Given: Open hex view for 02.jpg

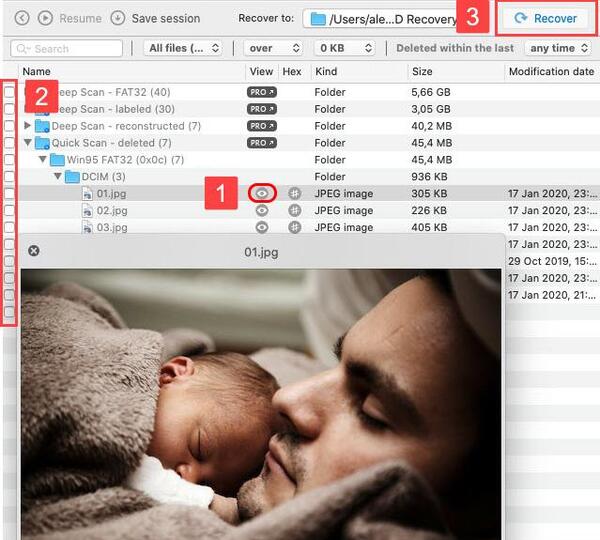Looking at the screenshot, I should [x=294, y=210].
